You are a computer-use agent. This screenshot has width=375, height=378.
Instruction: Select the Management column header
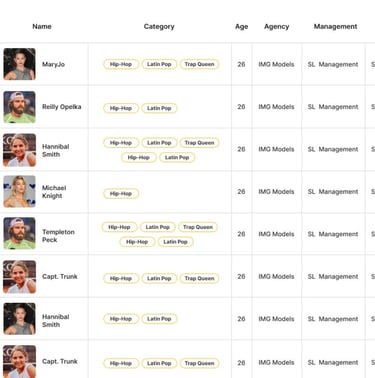[335, 26]
